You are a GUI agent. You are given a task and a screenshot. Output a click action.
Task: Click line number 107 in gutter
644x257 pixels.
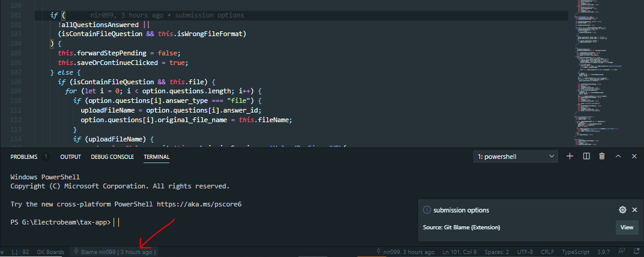(x=15, y=72)
